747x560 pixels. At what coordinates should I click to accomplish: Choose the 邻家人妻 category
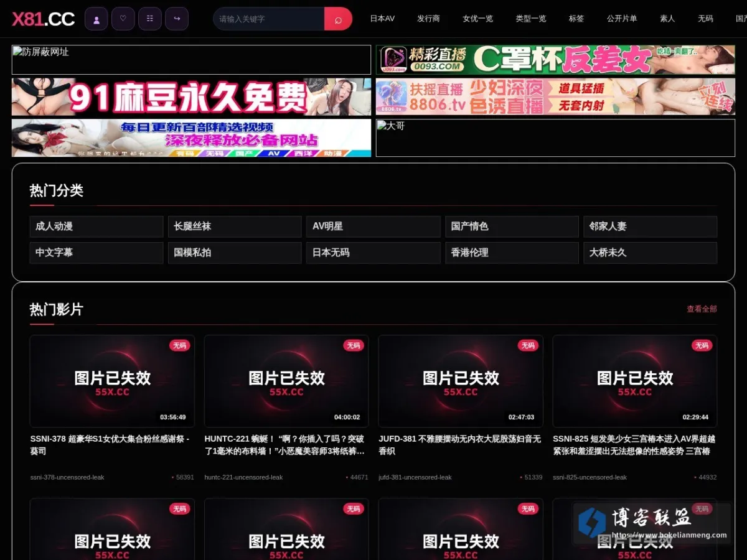[x=650, y=226]
